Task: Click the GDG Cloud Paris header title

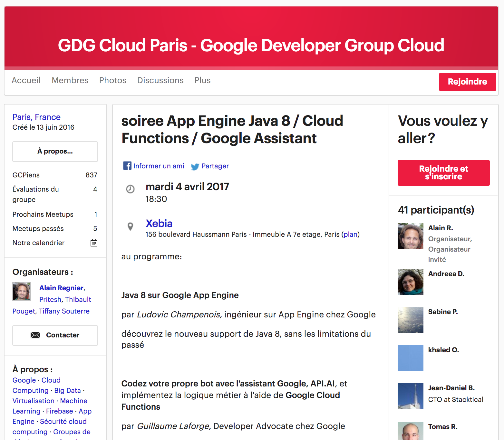Action: click(x=251, y=45)
